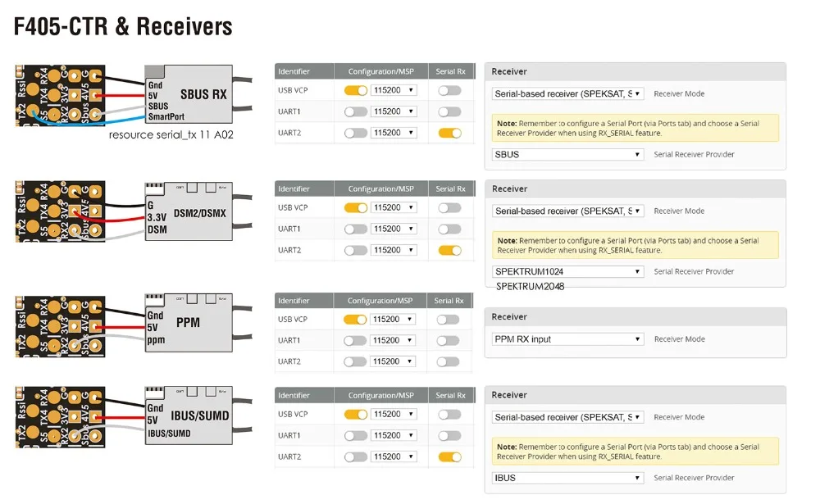The height and width of the screenshot is (504, 820).
Task: Enable UART1 Serial Rx beside IBUS/SUMD diagram
Action: pos(449,435)
